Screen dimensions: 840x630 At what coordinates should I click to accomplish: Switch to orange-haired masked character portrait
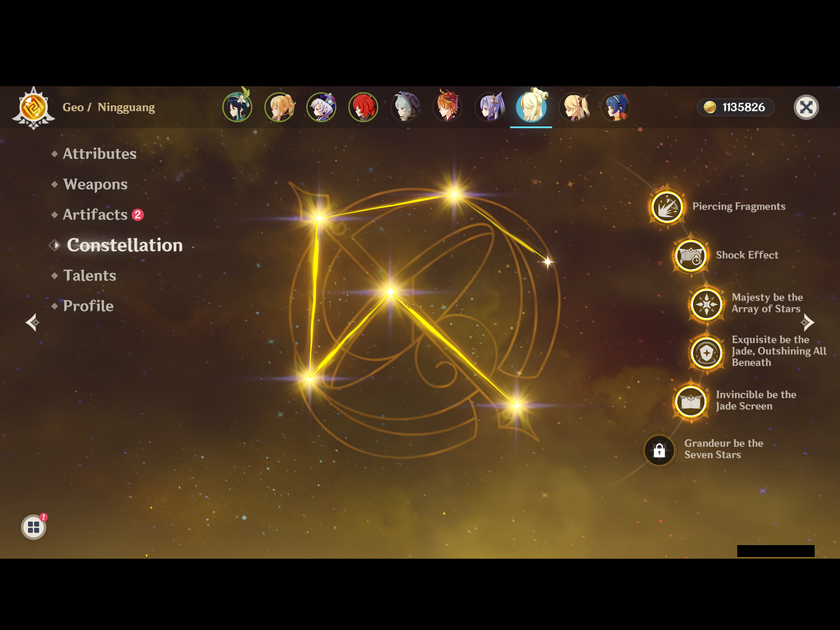pos(448,106)
